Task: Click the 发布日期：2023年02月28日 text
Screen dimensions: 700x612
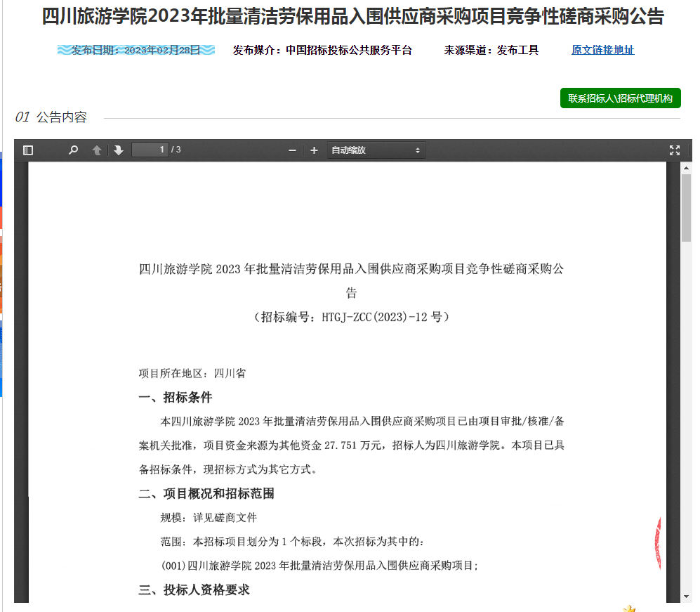Action: [136, 50]
